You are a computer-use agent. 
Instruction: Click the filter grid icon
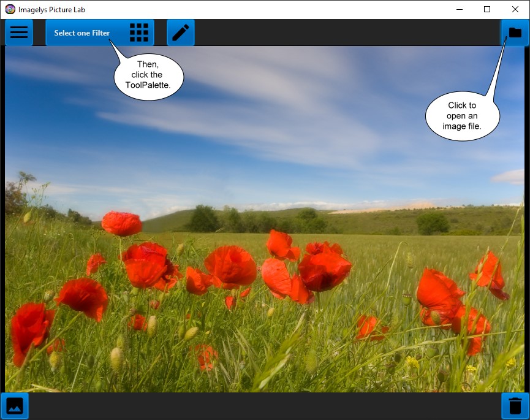[x=139, y=32]
